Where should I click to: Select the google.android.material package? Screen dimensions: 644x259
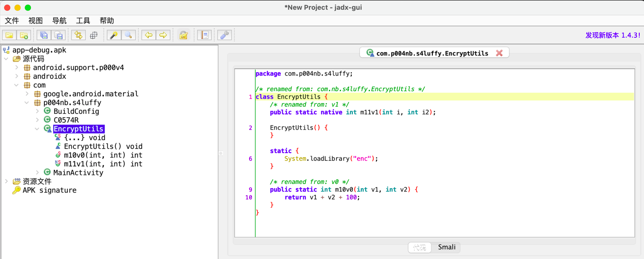(91, 94)
